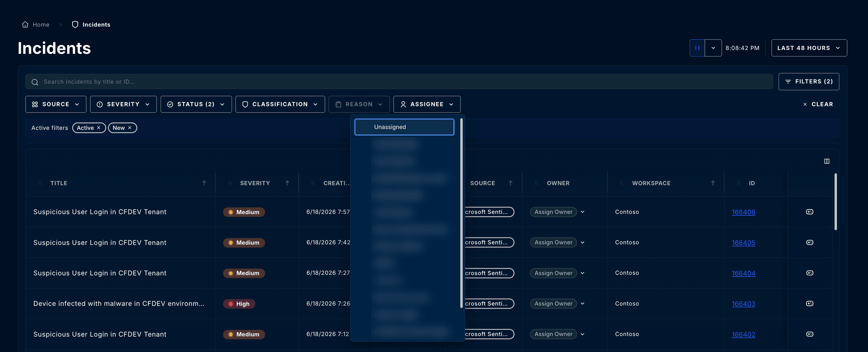868x352 pixels.
Task: Clear all filters with the Clear button
Action: 818,104
